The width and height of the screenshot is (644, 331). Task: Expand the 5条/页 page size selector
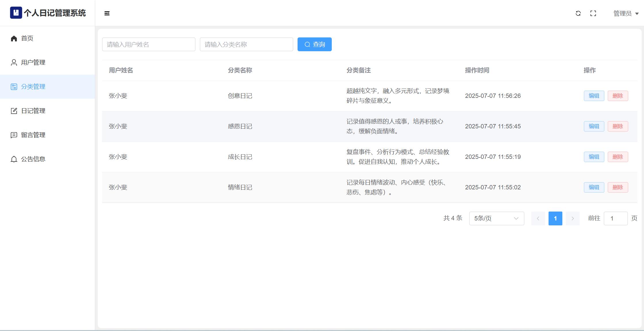(497, 218)
